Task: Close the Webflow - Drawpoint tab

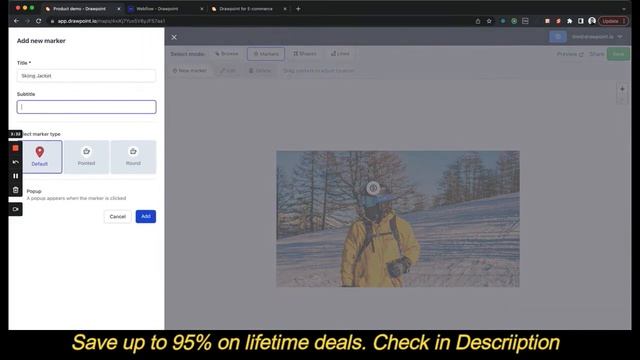Action: tap(202, 9)
